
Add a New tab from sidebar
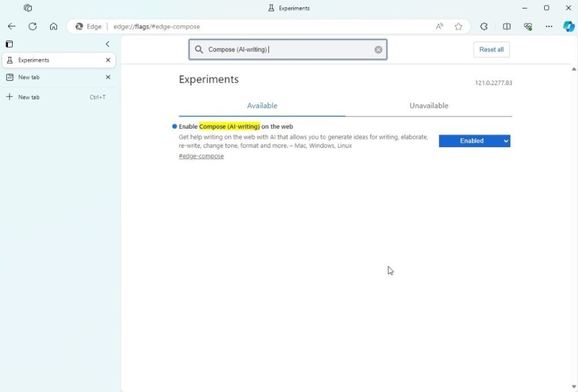(28, 97)
